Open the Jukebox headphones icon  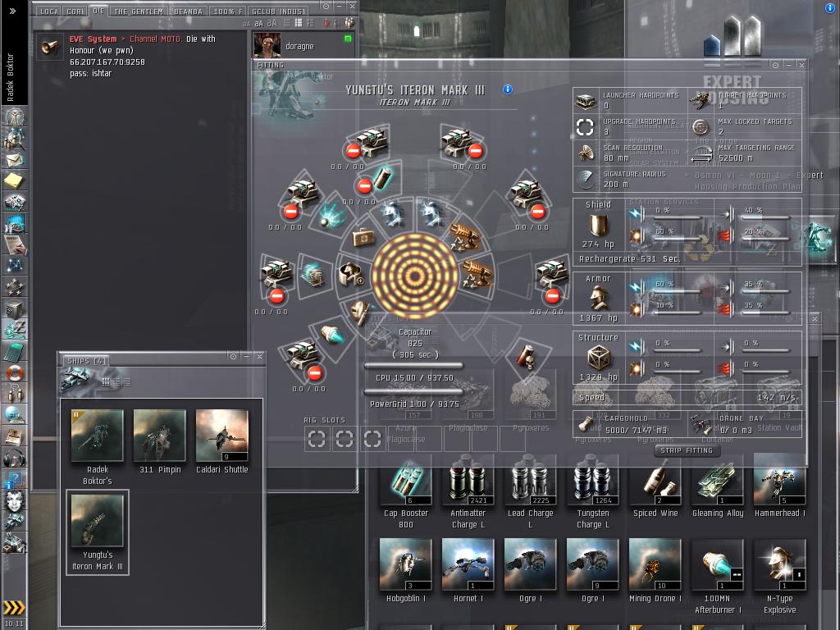pos(15,458)
